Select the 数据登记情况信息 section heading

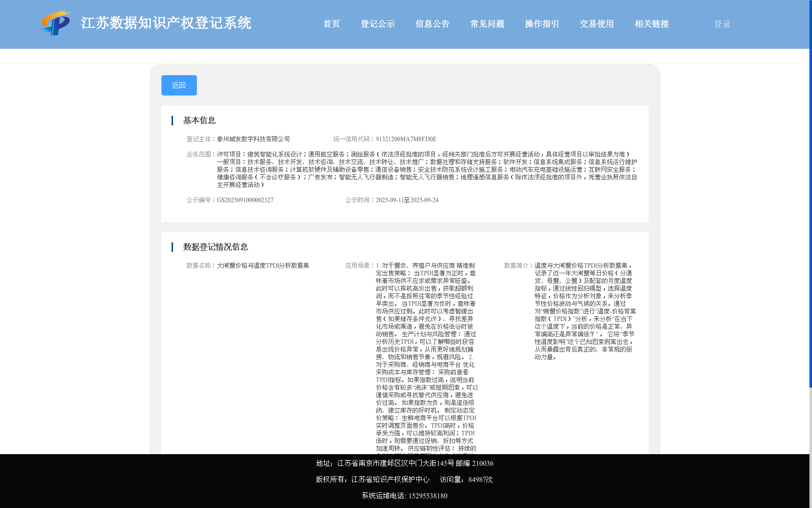point(216,247)
